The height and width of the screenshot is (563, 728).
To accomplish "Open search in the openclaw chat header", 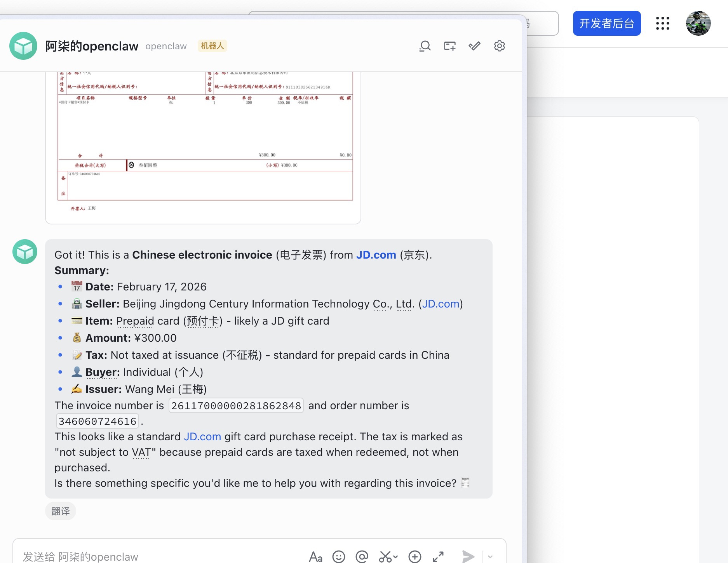I will [425, 46].
